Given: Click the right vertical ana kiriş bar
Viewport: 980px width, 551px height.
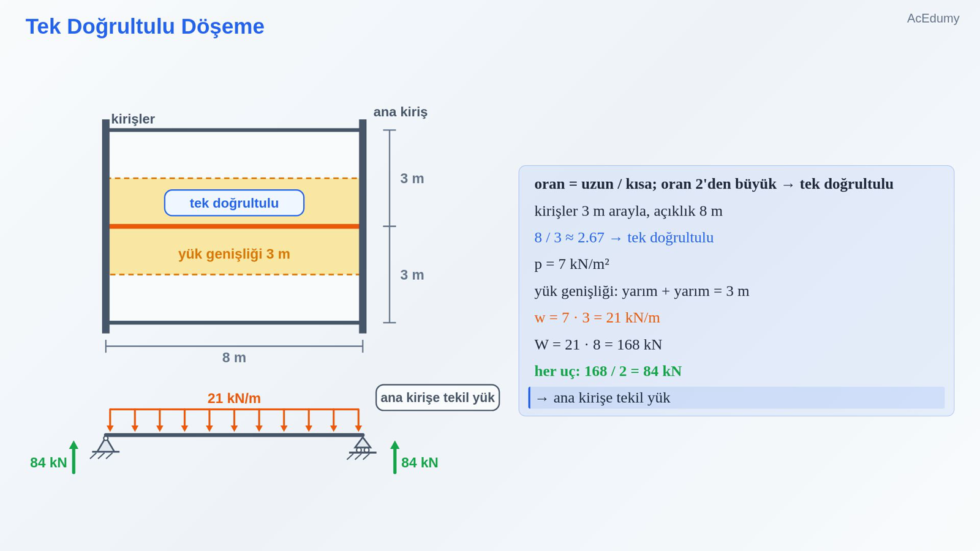Looking at the screenshot, I should pyautogui.click(x=363, y=227).
